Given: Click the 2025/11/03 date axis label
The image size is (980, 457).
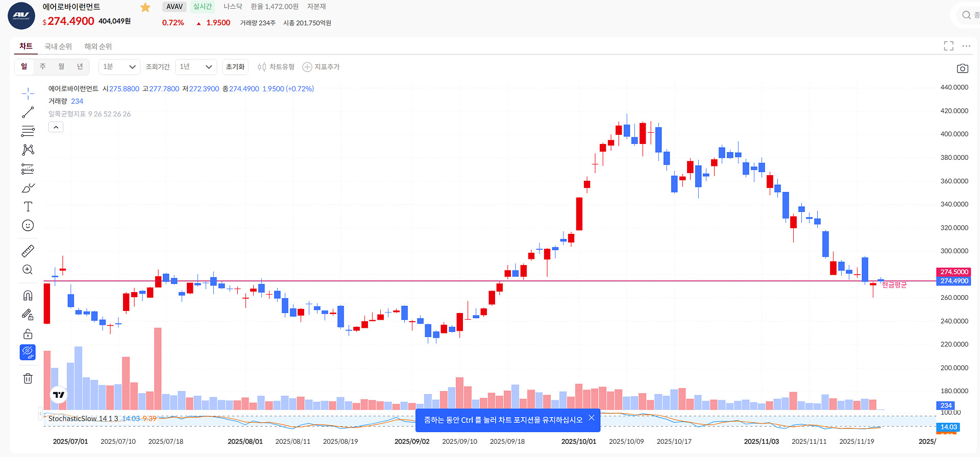Looking at the screenshot, I should (762, 441).
